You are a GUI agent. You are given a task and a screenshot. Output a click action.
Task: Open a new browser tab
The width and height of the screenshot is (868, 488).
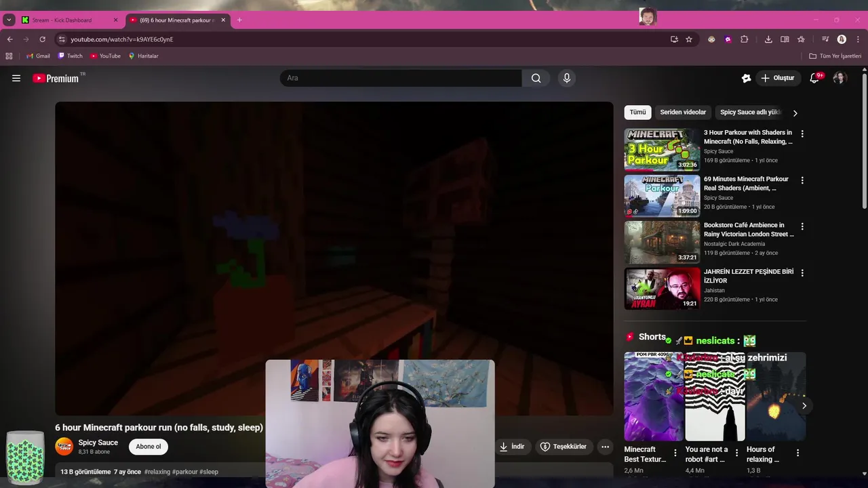239,20
